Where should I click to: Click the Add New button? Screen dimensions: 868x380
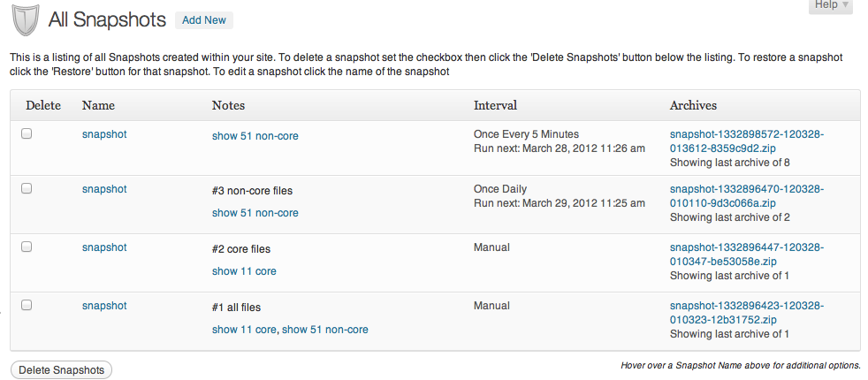(203, 20)
